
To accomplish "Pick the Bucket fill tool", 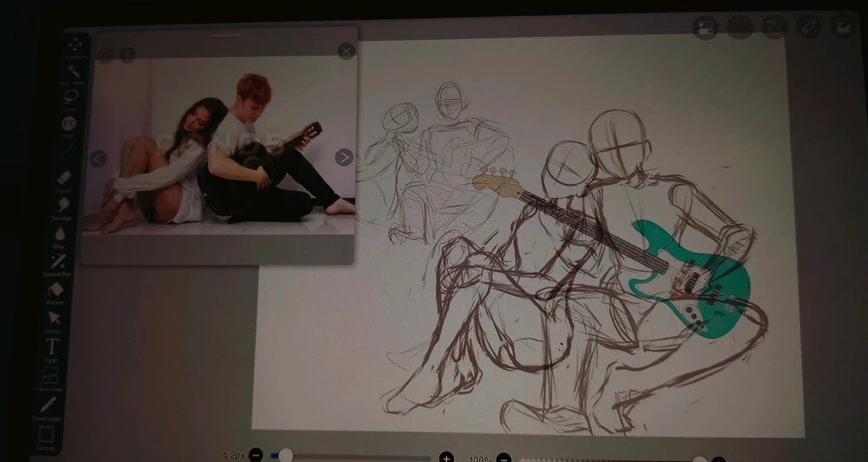I will click(x=56, y=290).
